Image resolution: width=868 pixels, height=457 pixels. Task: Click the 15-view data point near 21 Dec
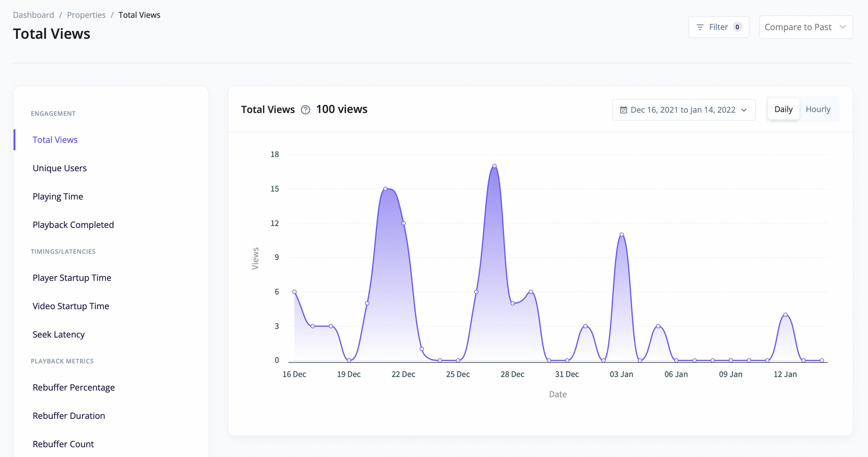[x=385, y=189]
